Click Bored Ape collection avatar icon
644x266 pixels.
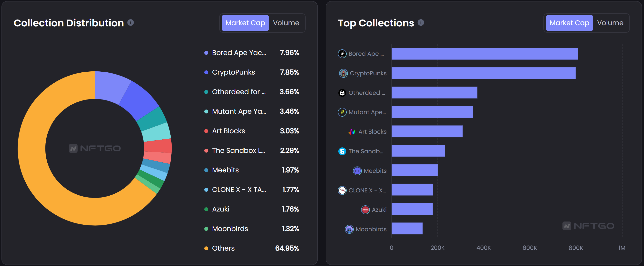tap(342, 54)
